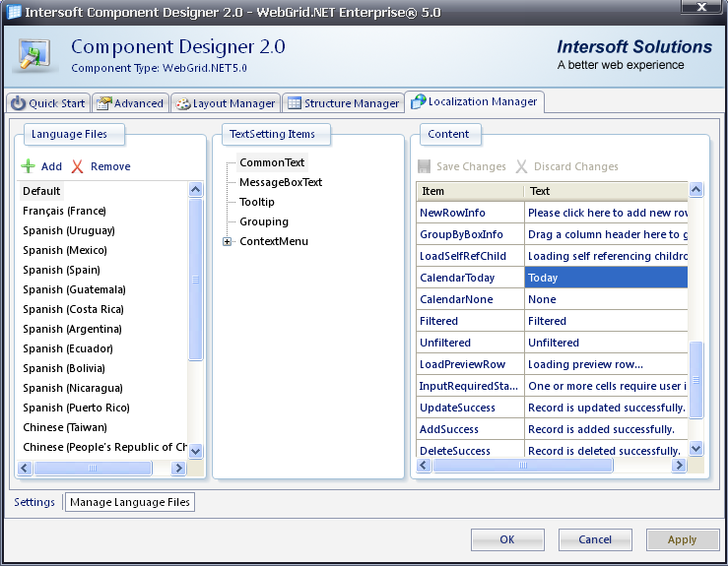Select Spanish (Spain) language file
Screen dimensions: 728x566
(x=61, y=270)
